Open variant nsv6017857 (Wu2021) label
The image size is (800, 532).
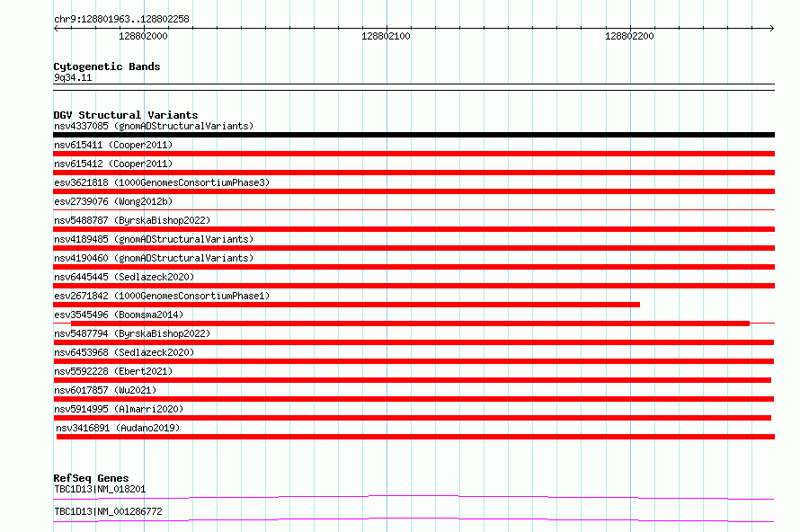(x=105, y=390)
